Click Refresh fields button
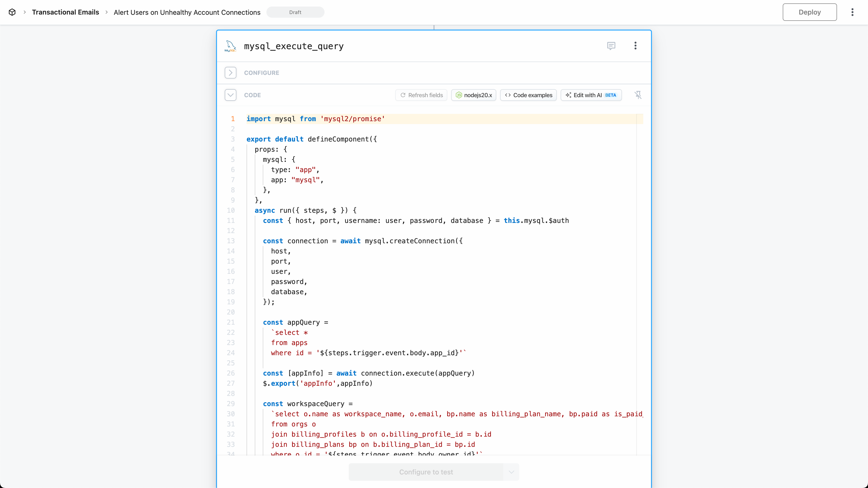The width and height of the screenshot is (868, 488). pyautogui.click(x=421, y=95)
